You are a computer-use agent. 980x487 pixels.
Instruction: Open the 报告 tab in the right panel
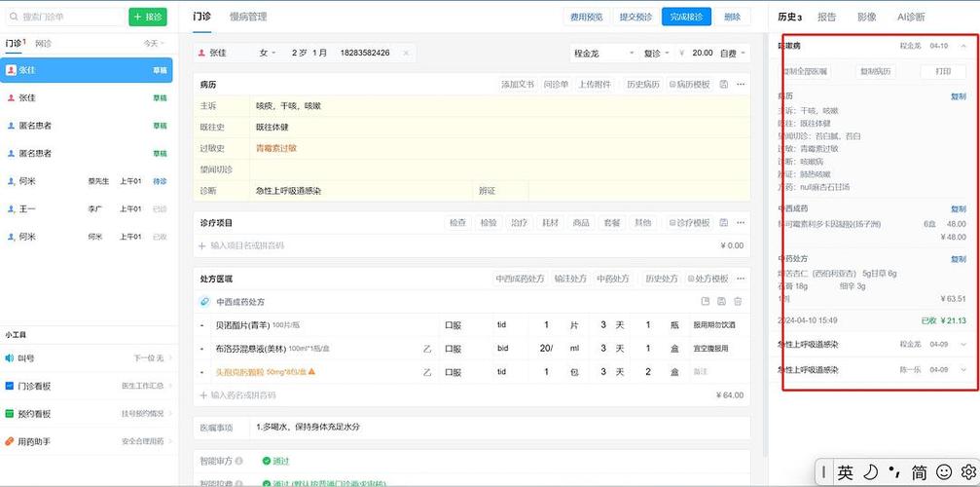(826, 18)
